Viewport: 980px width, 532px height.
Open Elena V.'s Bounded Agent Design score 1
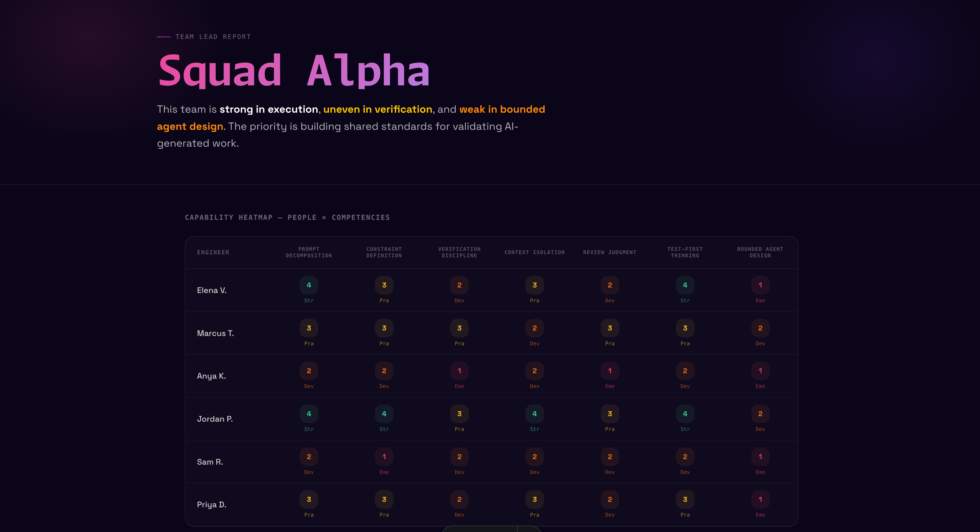click(x=760, y=285)
